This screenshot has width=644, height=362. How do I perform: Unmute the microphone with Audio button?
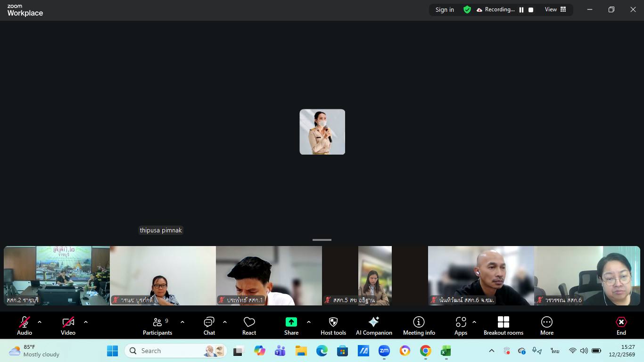tap(25, 326)
